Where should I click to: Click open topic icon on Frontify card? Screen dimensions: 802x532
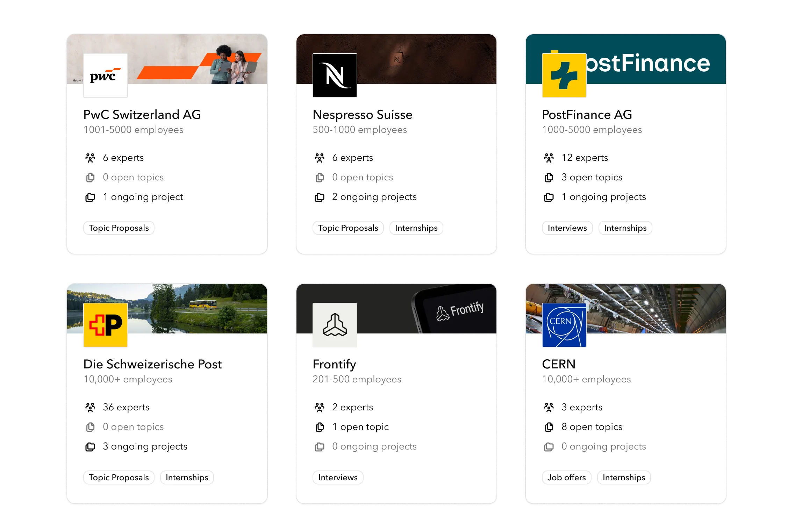pyautogui.click(x=320, y=427)
